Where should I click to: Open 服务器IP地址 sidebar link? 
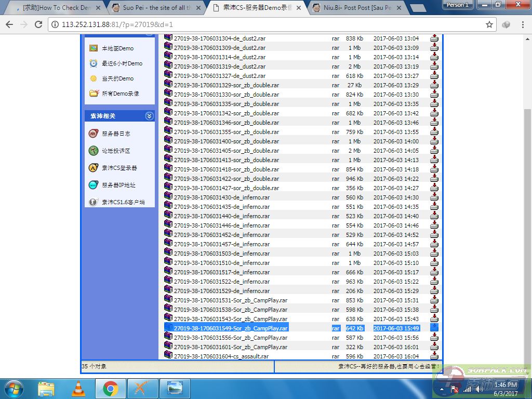[x=118, y=185]
